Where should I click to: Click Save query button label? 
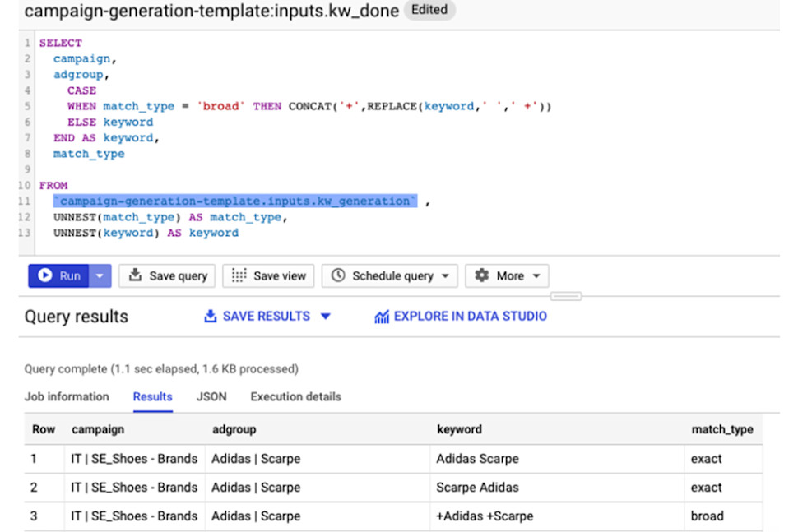point(179,276)
